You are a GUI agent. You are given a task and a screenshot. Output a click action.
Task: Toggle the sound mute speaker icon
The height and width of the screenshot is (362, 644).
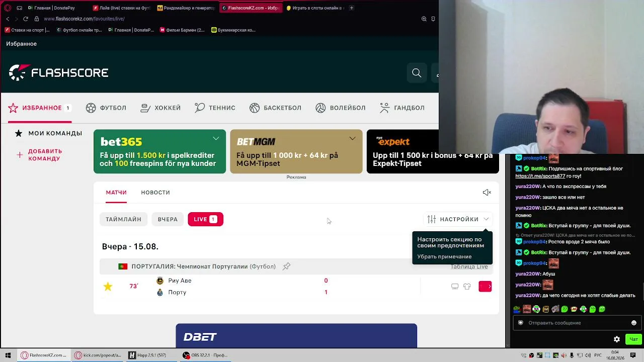(487, 193)
